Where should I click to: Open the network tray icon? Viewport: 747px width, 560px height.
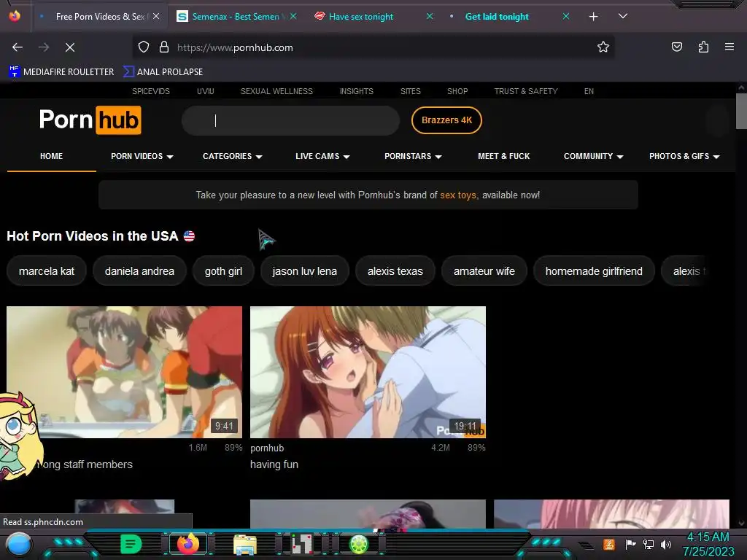pyautogui.click(x=648, y=544)
